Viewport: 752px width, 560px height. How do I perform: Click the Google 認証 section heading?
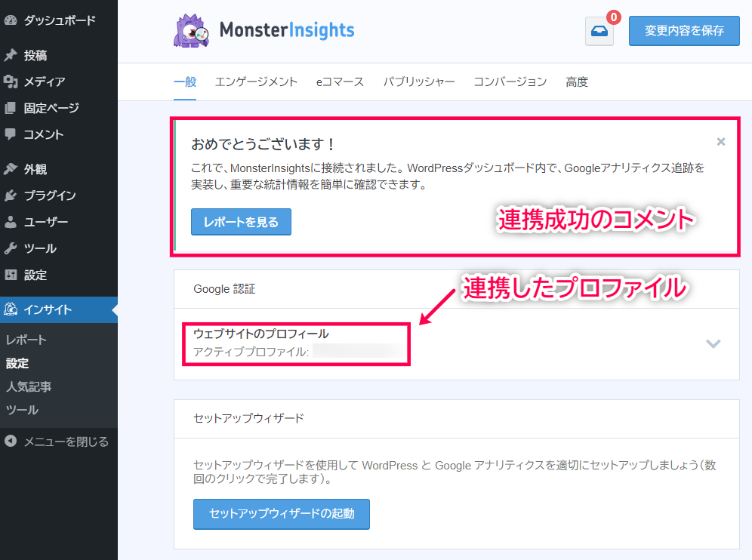224,289
